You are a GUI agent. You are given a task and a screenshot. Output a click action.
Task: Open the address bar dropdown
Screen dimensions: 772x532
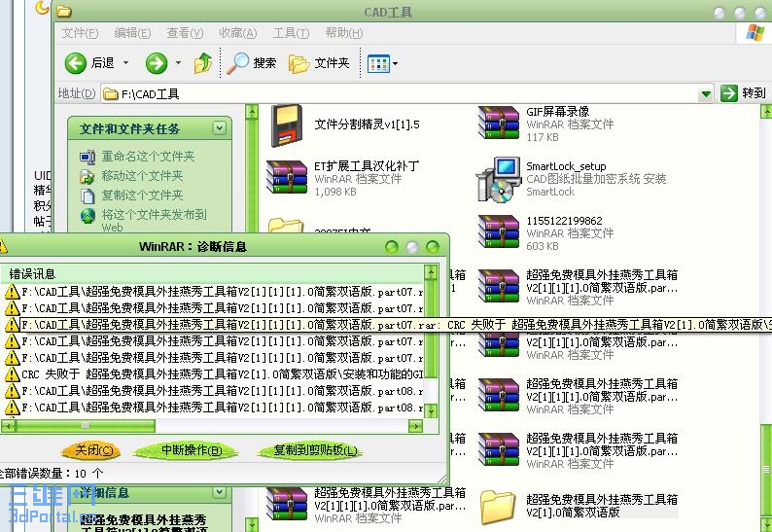point(706,93)
